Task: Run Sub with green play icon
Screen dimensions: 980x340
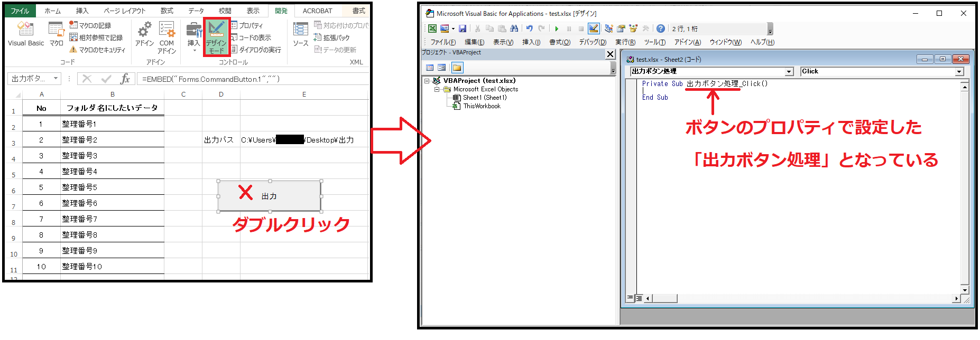Action: pyautogui.click(x=557, y=29)
